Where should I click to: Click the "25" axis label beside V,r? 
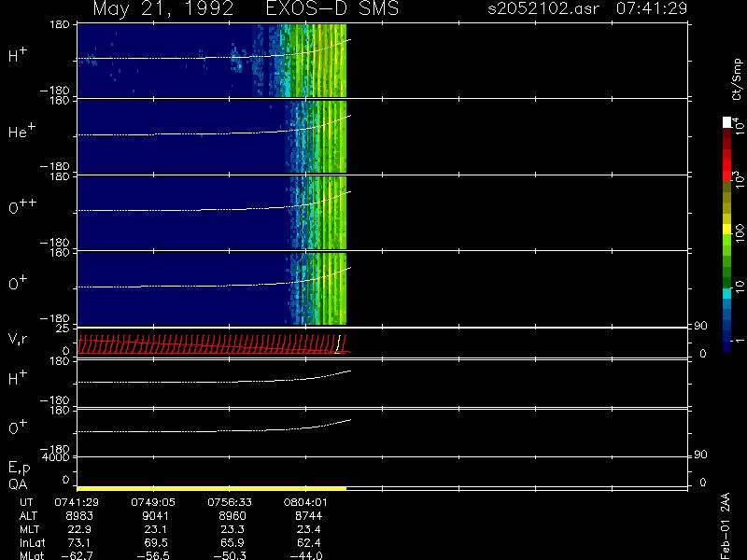[63, 329]
